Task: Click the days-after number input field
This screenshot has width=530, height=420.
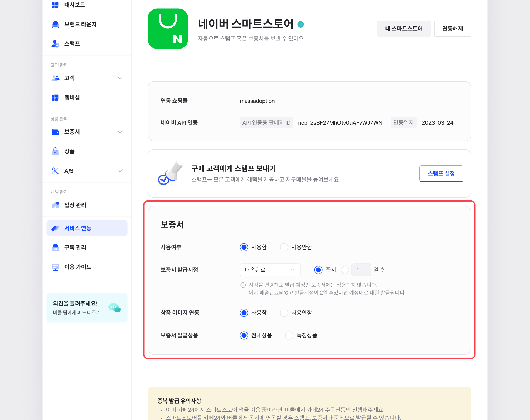Action: [x=361, y=270]
